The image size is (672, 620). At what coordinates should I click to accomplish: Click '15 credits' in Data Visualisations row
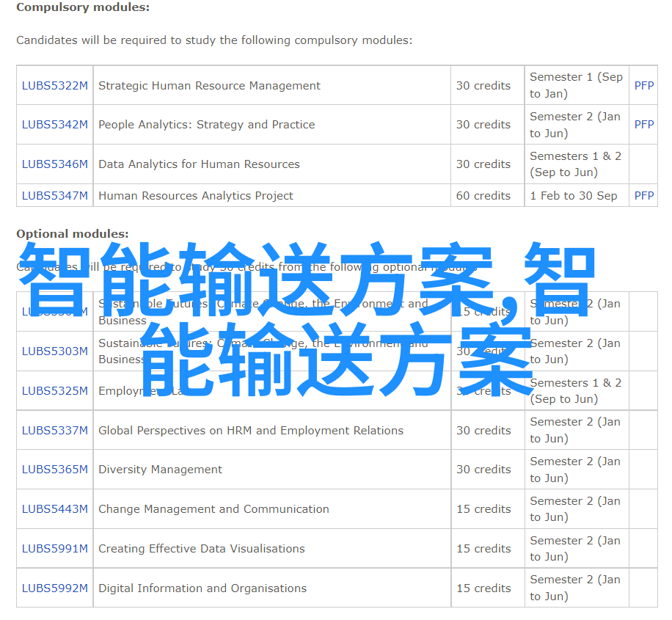[x=483, y=549]
